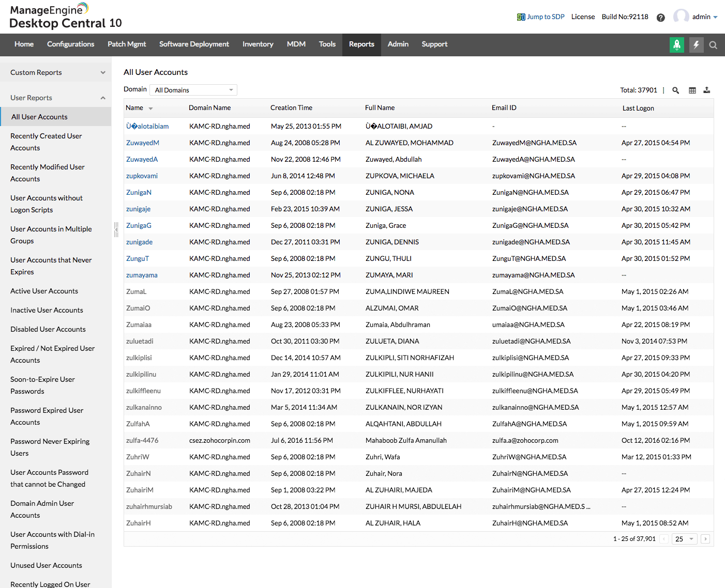The image size is (725, 588).
Task: Sort by the Name column arrow
Action: tap(150, 109)
